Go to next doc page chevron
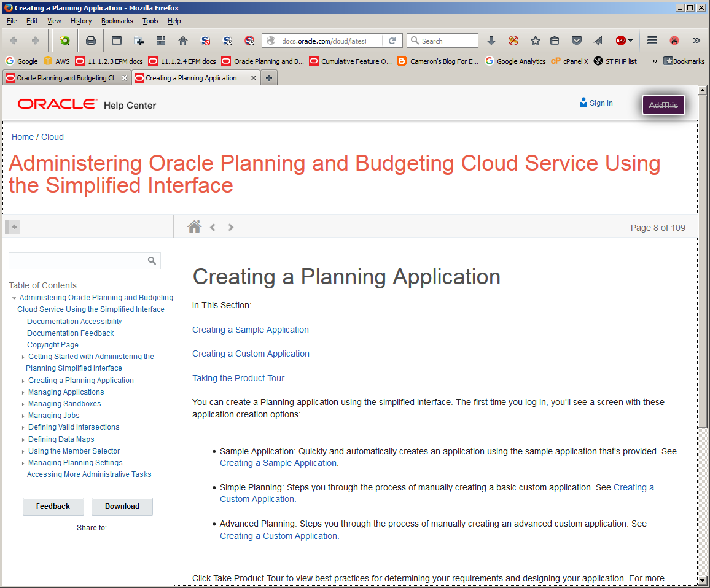Image resolution: width=710 pixels, height=588 pixels. tap(231, 227)
